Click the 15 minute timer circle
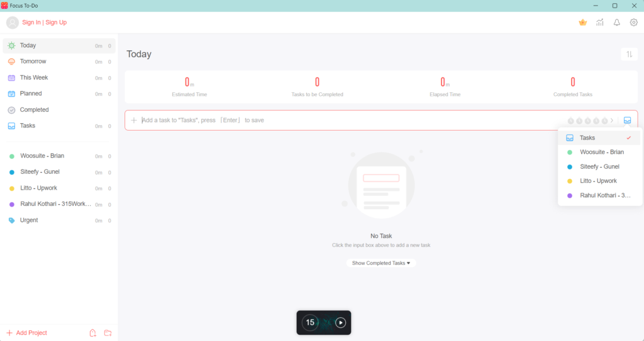The height and width of the screenshot is (341, 644). 310,323
